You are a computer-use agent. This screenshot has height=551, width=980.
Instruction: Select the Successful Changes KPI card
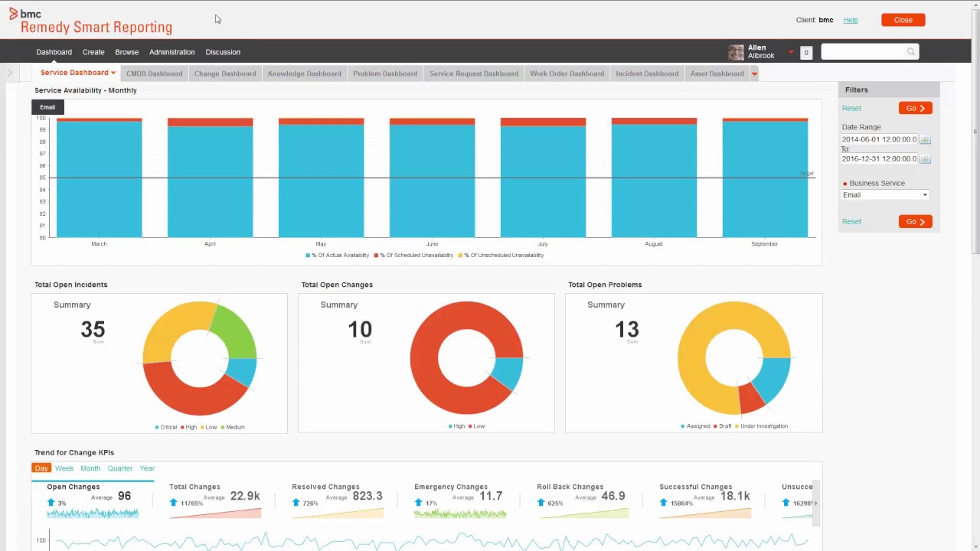coord(705,500)
